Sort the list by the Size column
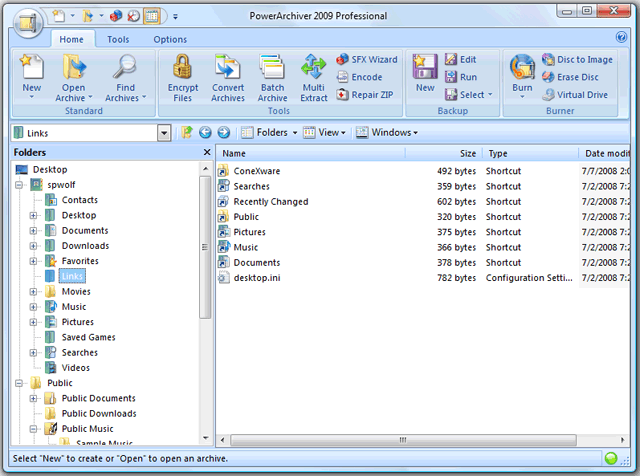Image resolution: width=640 pixels, height=476 pixels. coord(443,153)
